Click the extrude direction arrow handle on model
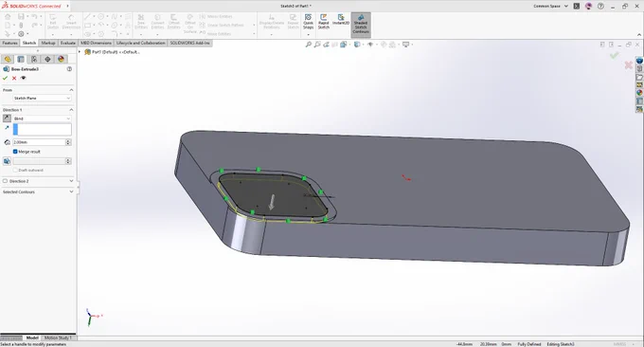This screenshot has height=347, width=644. tap(272, 202)
